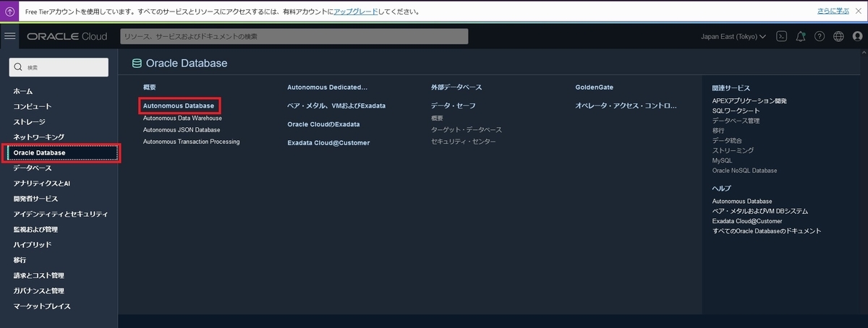The width and height of the screenshot is (868, 328).
Task: Open Exadata Cloud@Customer help link
Action: pos(747,221)
